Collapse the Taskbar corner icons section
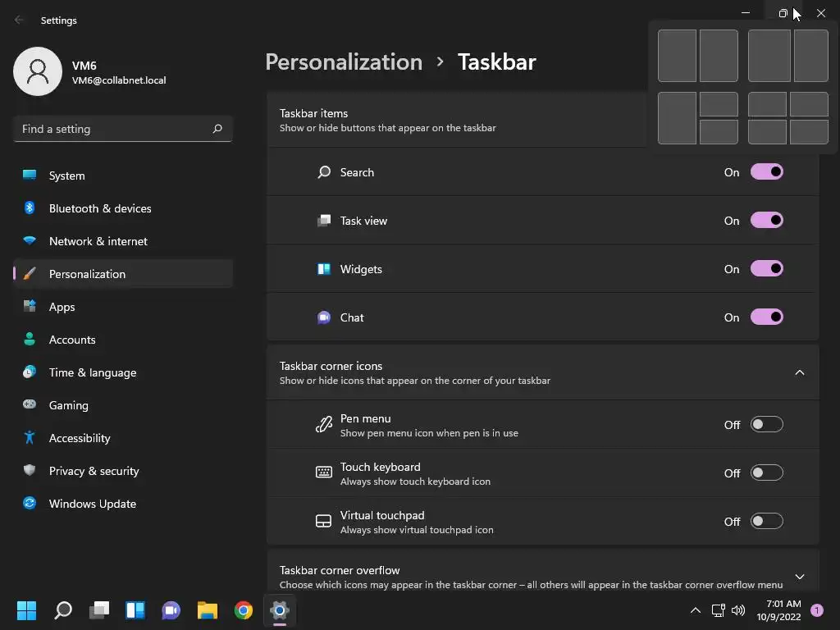 tap(799, 372)
